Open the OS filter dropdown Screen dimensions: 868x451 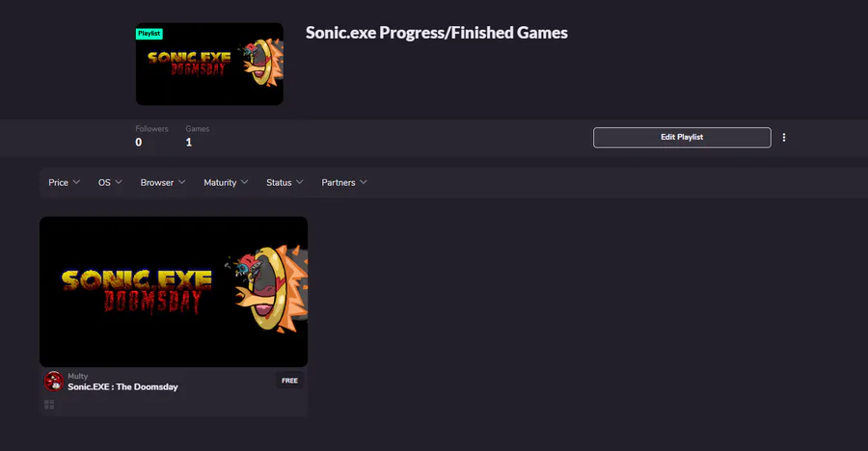110,182
